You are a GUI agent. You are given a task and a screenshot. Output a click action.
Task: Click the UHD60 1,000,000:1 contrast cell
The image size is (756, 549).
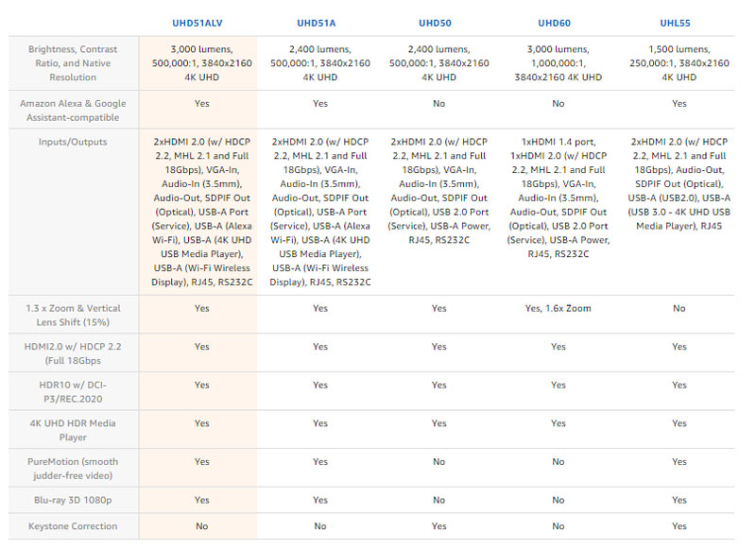[558, 63]
